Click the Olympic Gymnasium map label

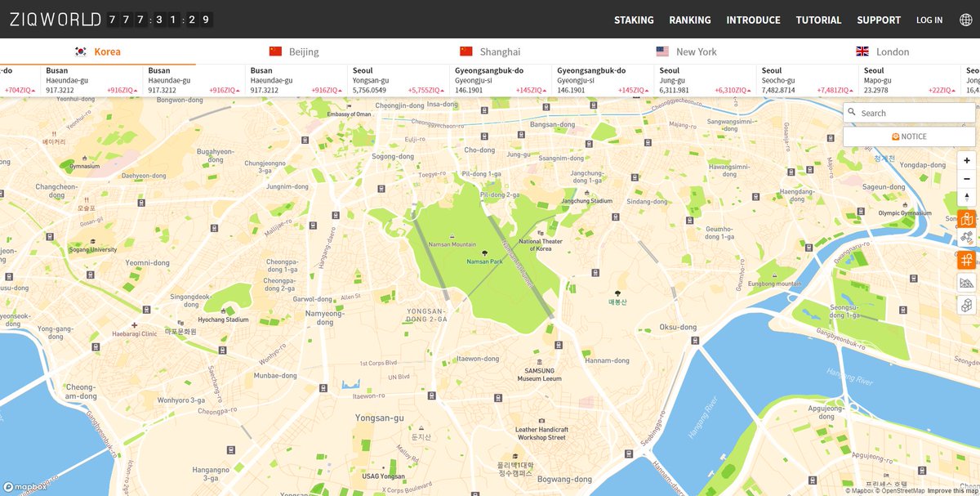pos(904,213)
